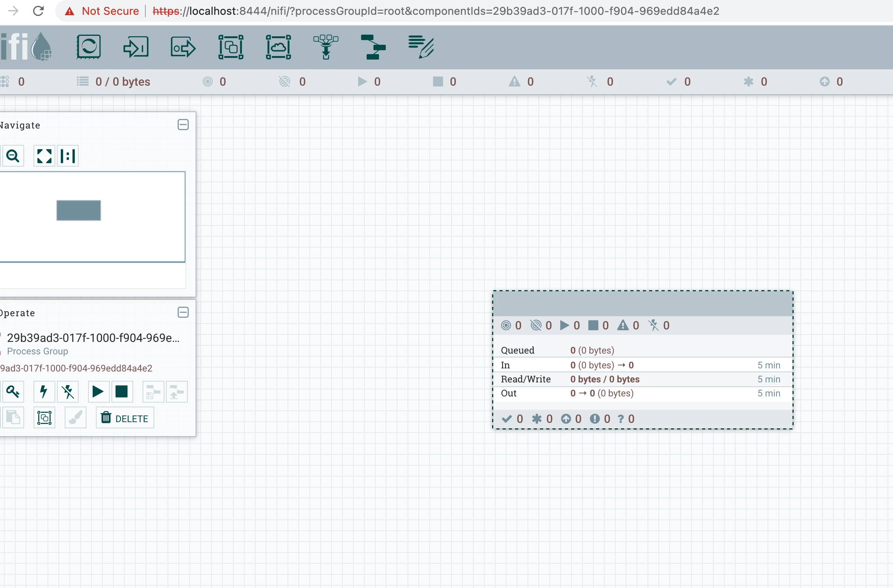
Task: Click the Zoom Out button in Navigate
Action: point(13,156)
